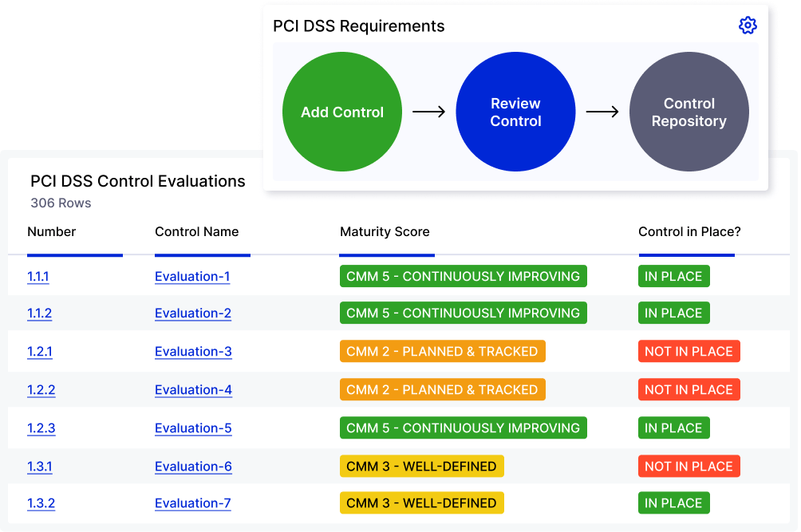Sort by the Control in Place? column header
This screenshot has height=532, width=801.
point(689,231)
